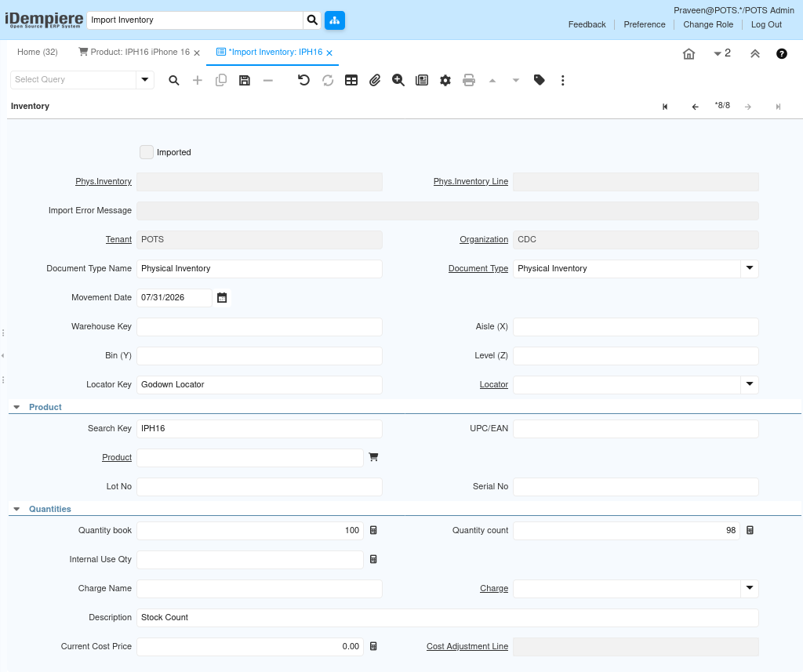Focus the UPC/EAN input field

pos(635,429)
